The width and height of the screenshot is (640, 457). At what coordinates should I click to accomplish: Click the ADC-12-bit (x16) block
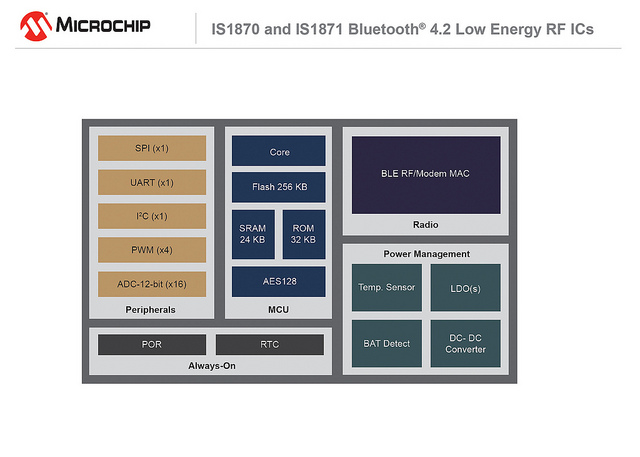tap(152, 284)
